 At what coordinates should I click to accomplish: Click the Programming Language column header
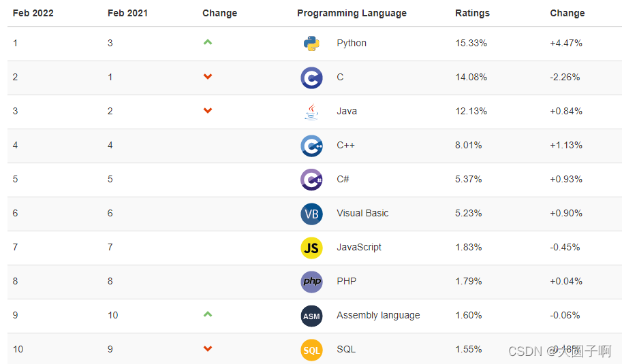pyautogui.click(x=352, y=13)
